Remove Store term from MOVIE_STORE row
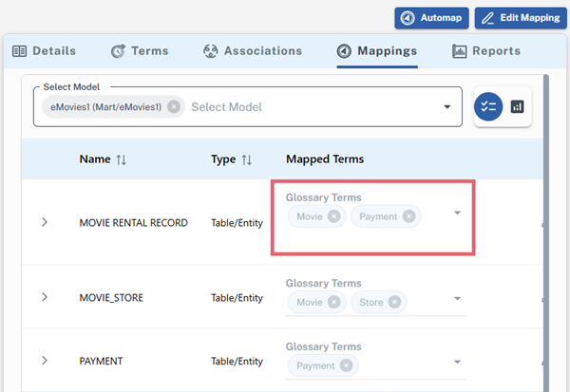The height and width of the screenshot is (392, 570). click(394, 303)
